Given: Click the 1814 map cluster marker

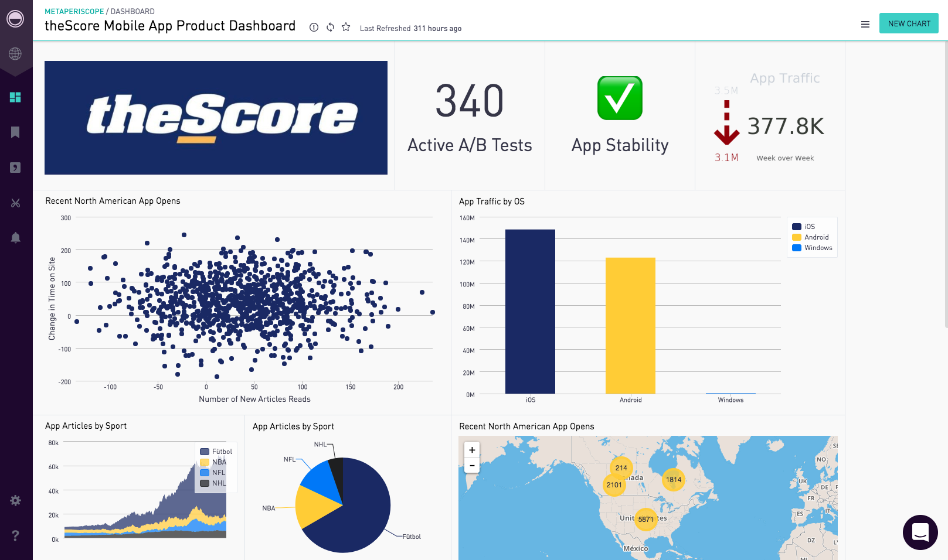Looking at the screenshot, I should click(674, 479).
